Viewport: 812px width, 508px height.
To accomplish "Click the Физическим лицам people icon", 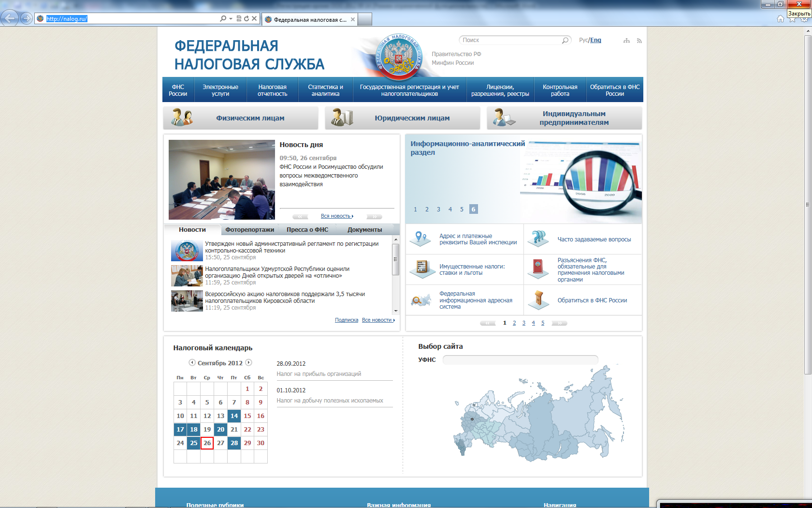I will click(x=182, y=118).
